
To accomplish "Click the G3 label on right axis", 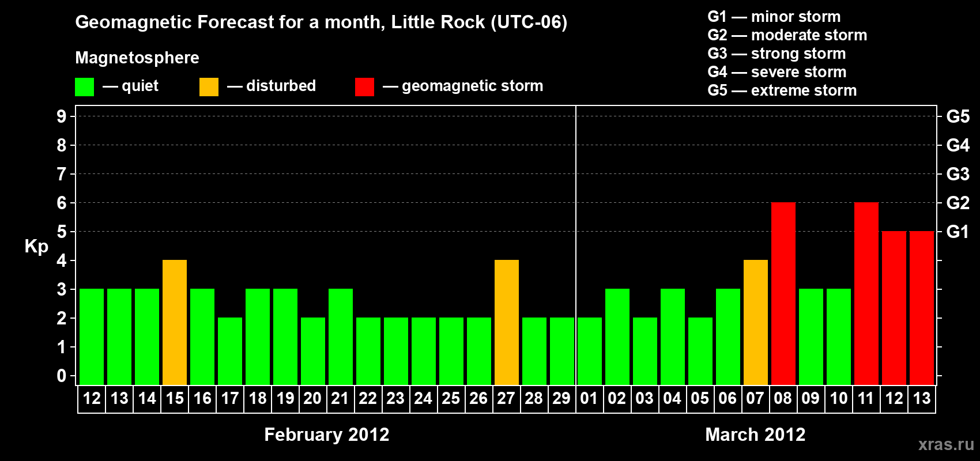I will pyautogui.click(x=958, y=174).
